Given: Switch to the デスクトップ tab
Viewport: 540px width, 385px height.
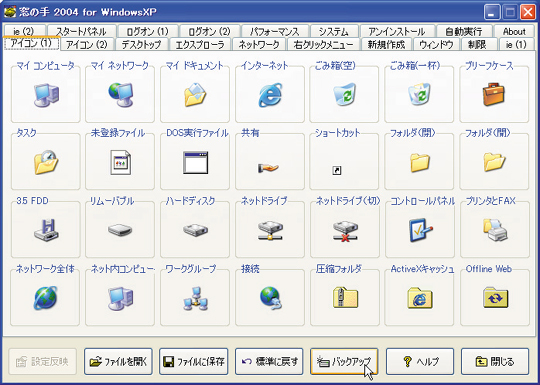Looking at the screenshot, I should point(142,44).
